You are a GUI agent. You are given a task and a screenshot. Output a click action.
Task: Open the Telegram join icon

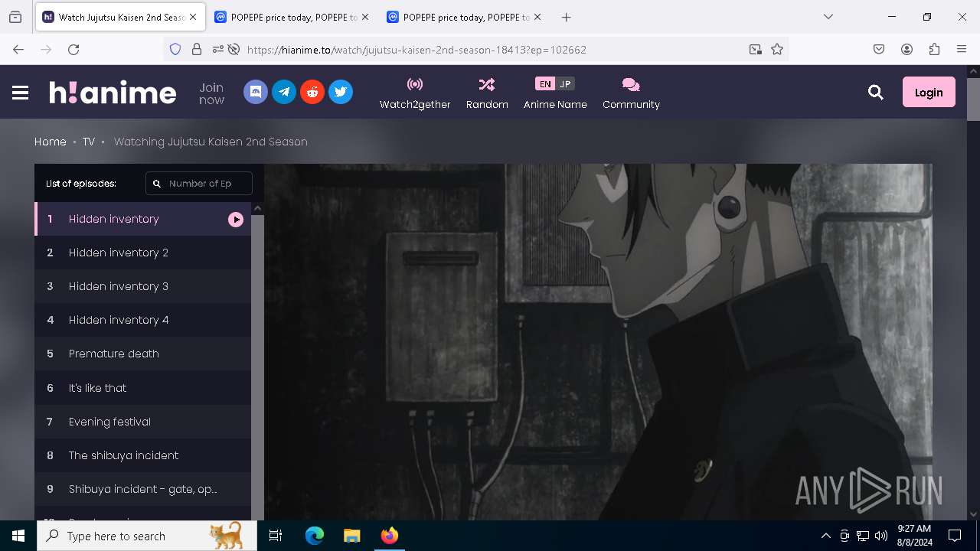click(284, 92)
